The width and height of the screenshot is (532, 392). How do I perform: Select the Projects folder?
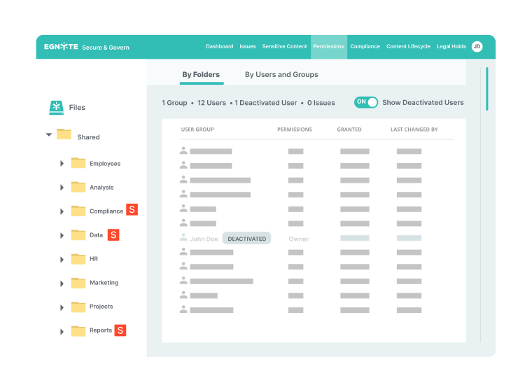click(x=101, y=307)
